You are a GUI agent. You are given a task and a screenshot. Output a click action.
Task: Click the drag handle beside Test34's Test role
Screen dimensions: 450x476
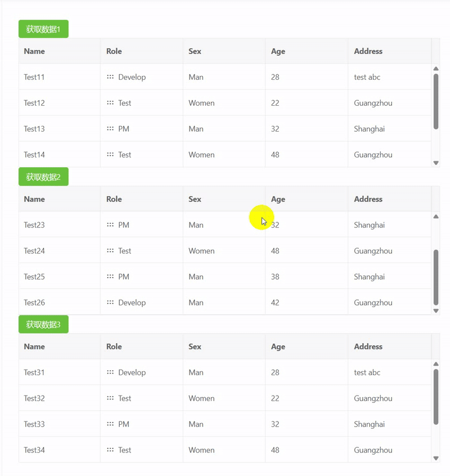[111, 450]
